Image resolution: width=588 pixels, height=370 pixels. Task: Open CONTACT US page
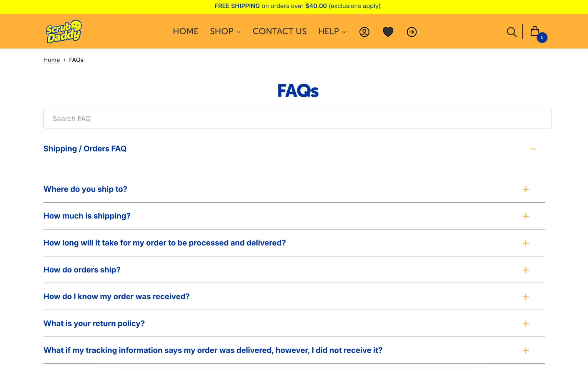coord(279,31)
